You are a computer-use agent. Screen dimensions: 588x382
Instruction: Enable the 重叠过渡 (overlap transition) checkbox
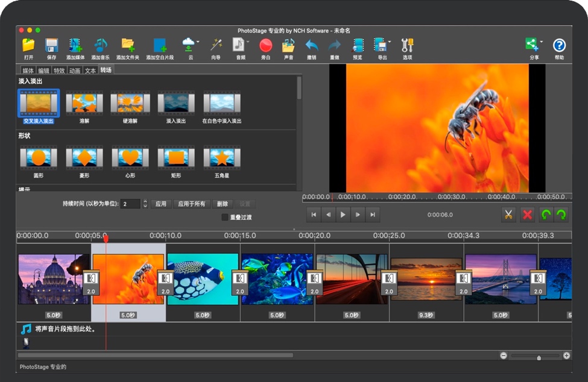click(225, 216)
